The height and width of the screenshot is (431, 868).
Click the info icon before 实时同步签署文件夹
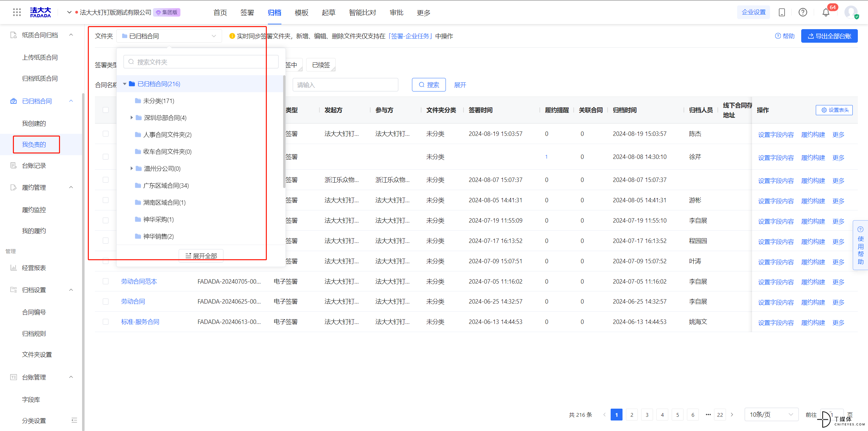232,36
